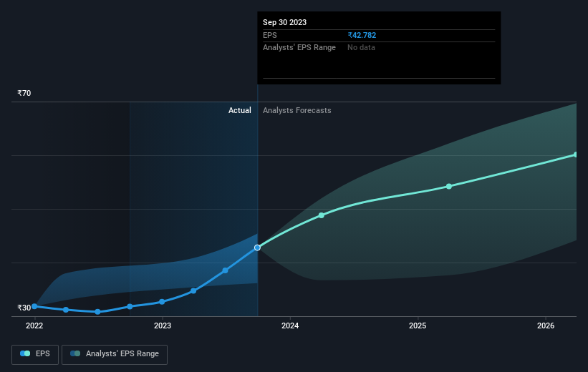The height and width of the screenshot is (372, 588).
Task: Click the forecast data point after 2024
Action: pos(322,215)
